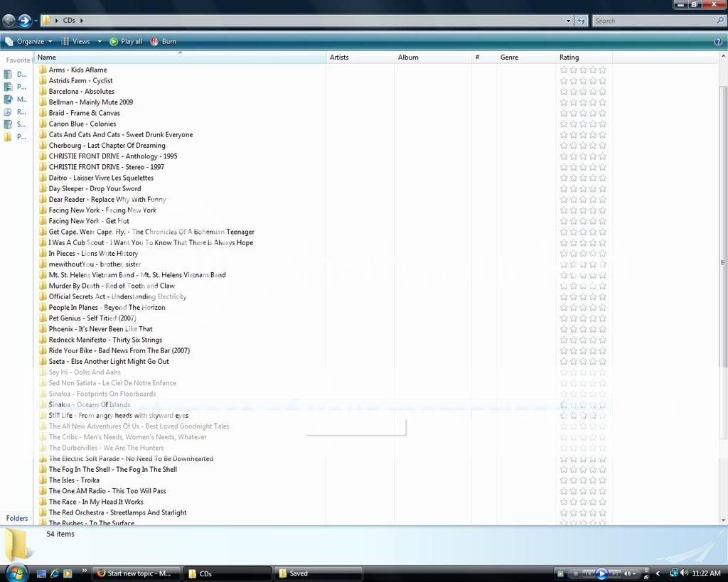
Task: Click the folder icon in the address bar
Action: [x=46, y=21]
